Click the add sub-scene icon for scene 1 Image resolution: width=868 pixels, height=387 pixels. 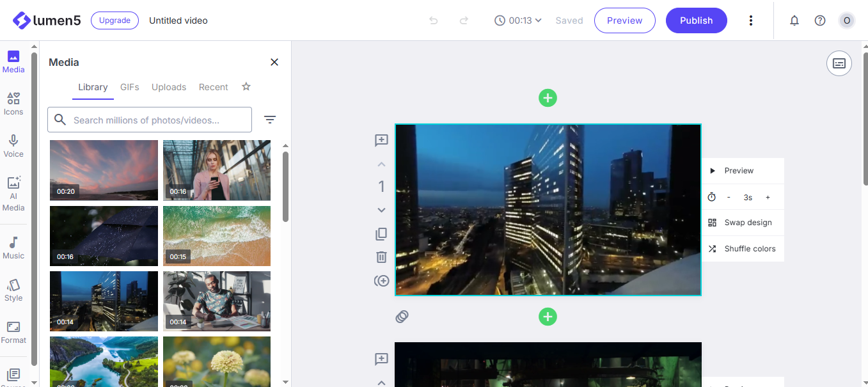pos(381,281)
